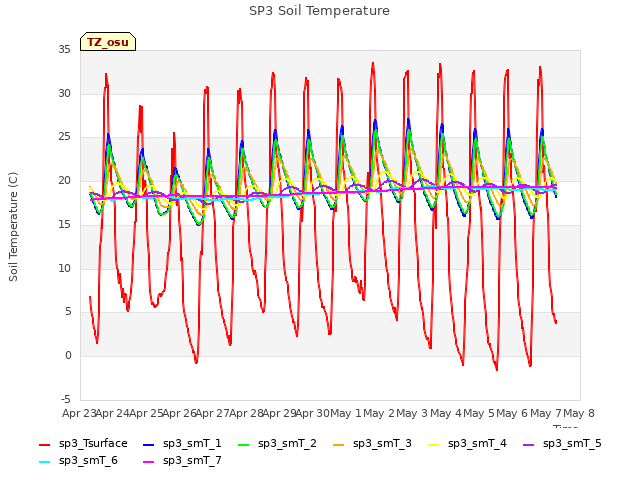Click the magenta sp3_smT_7 legend swatch
The image size is (640, 480).
pyautogui.click(x=149, y=462)
